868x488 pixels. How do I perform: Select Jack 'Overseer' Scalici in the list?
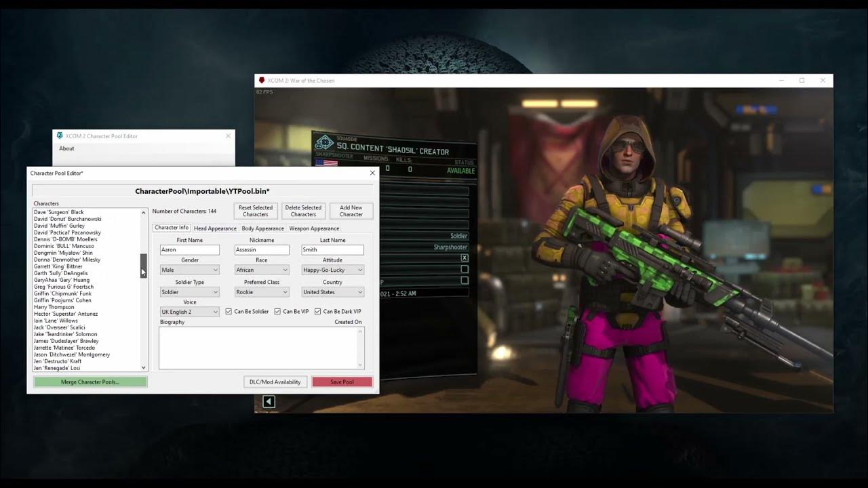60,327
